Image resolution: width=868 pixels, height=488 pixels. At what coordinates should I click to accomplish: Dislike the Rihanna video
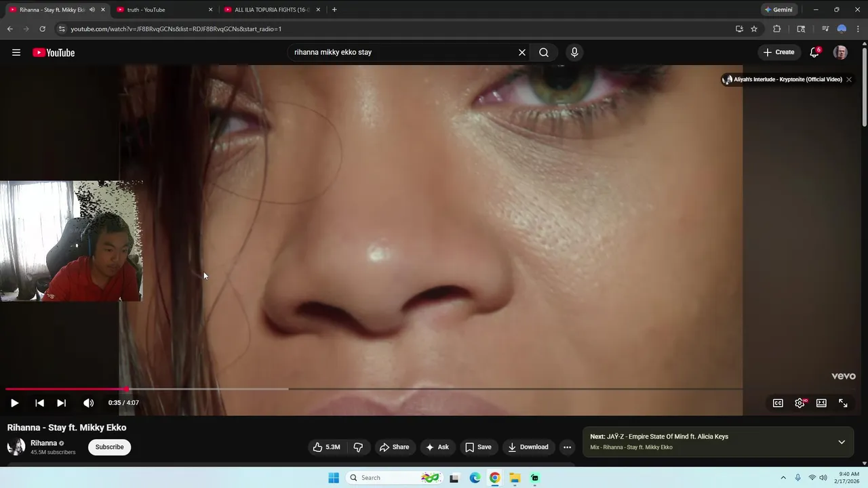(358, 447)
